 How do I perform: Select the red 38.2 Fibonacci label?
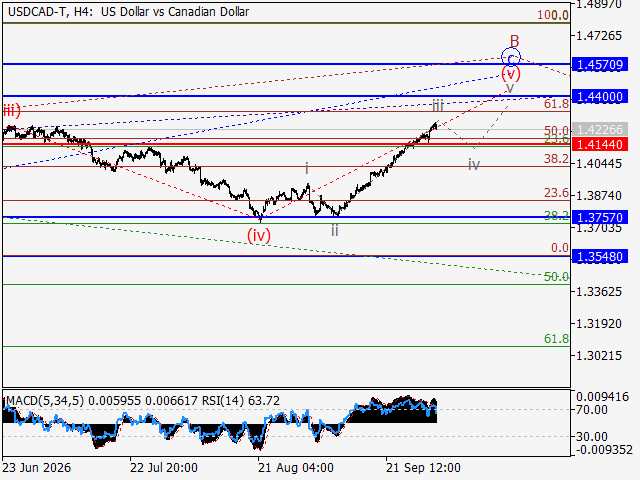point(556,159)
